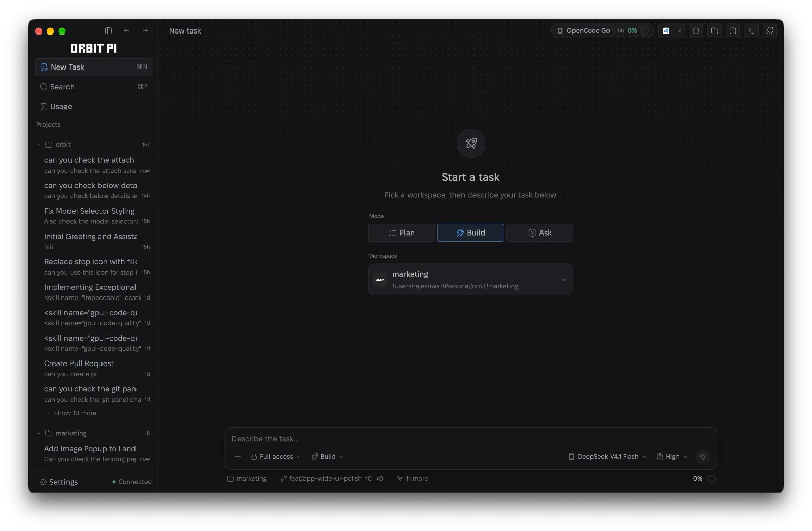Open Search in the sidebar
The height and width of the screenshot is (531, 812).
(x=93, y=87)
